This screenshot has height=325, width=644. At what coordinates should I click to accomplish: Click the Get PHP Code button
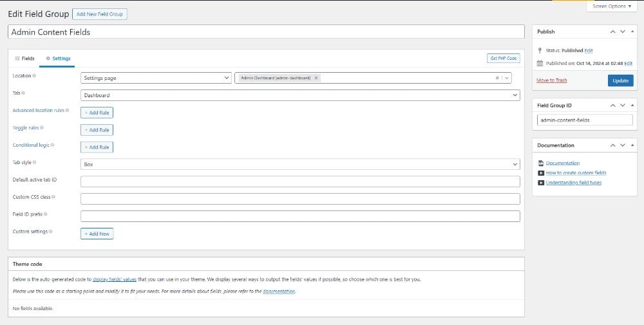pyautogui.click(x=504, y=59)
